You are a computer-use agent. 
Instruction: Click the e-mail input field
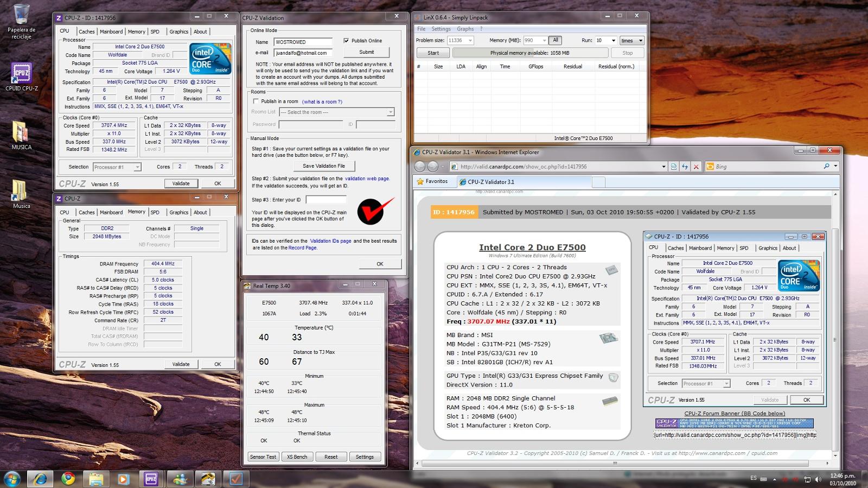(x=303, y=53)
